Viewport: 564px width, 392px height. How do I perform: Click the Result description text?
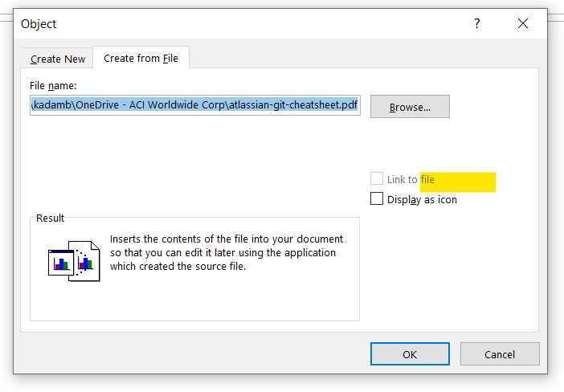[x=227, y=252]
